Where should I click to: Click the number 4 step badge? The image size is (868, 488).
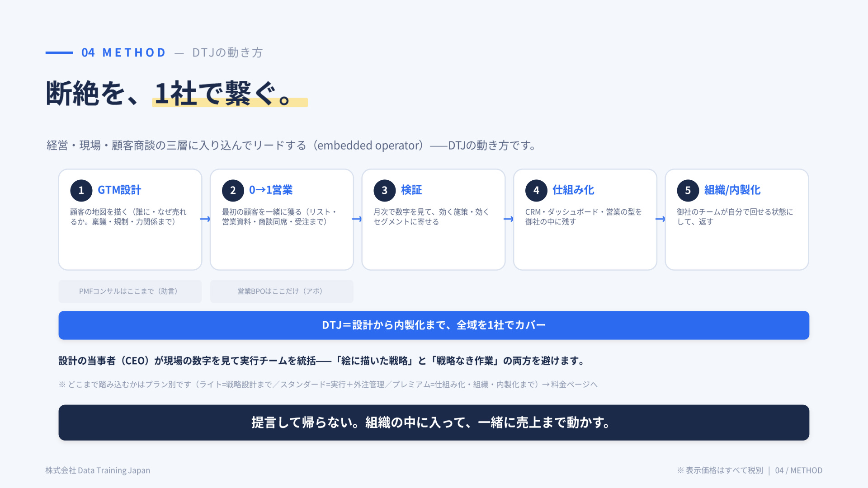click(x=536, y=190)
